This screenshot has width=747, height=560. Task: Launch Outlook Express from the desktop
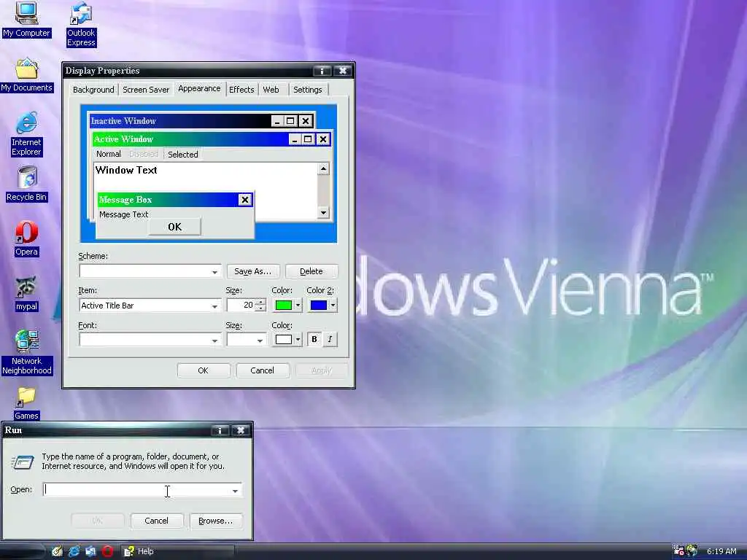coord(81,24)
